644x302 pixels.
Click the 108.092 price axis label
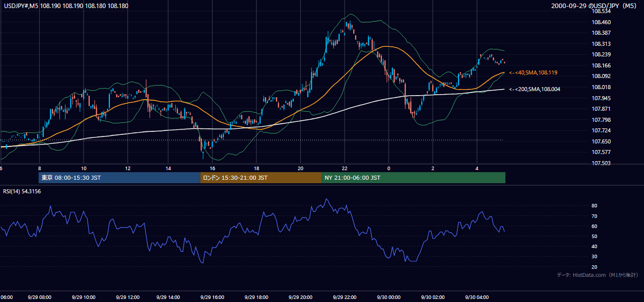601,76
